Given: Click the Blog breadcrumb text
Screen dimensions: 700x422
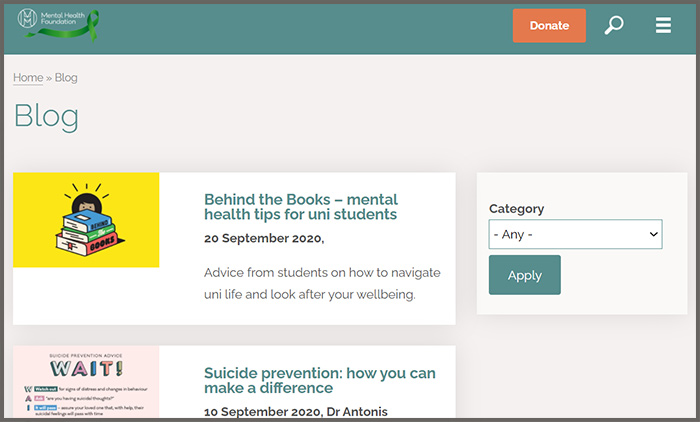Looking at the screenshot, I should [x=66, y=78].
